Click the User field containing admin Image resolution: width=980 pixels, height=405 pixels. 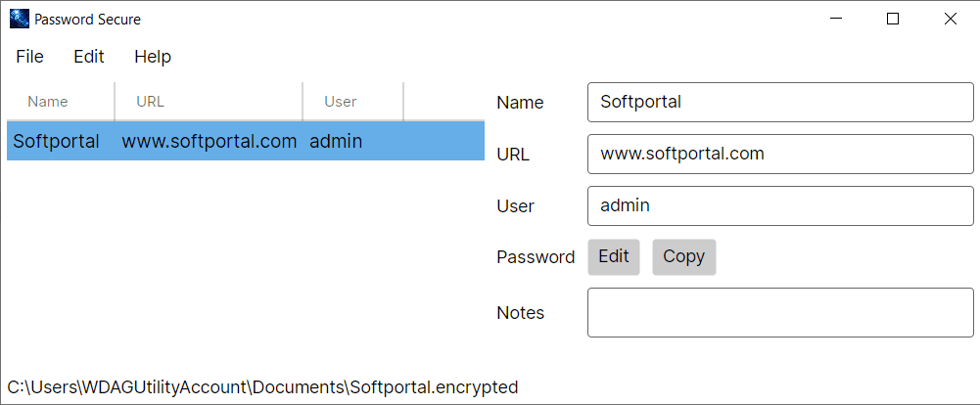[780, 205]
